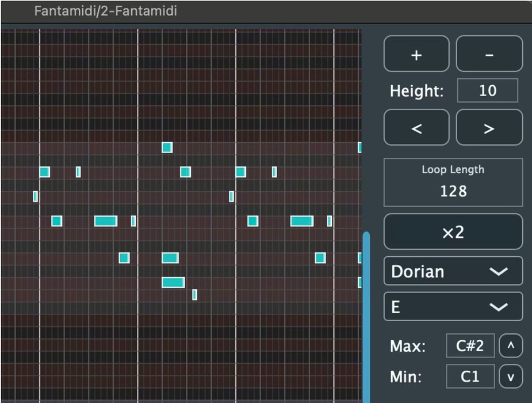
Task: Open the E root note dropdown
Action: click(453, 307)
